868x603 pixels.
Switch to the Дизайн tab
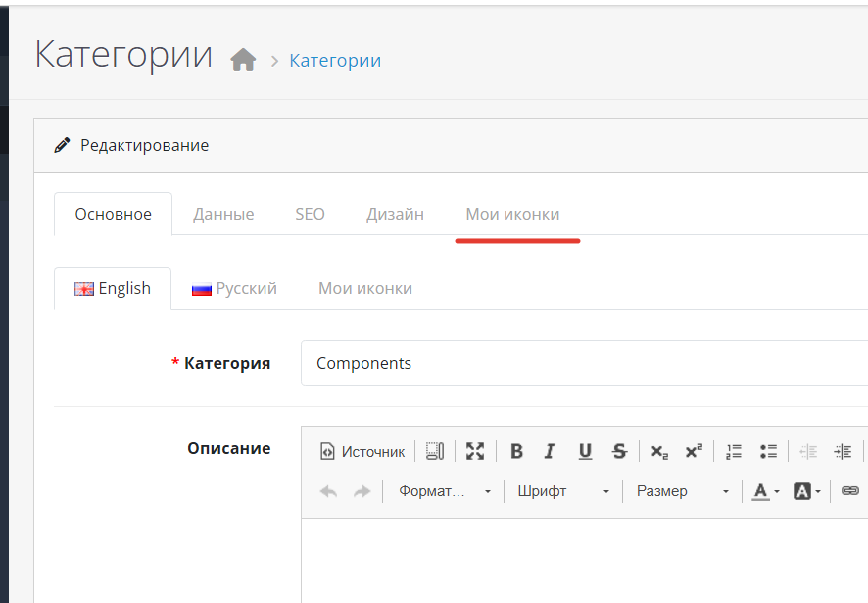click(x=395, y=214)
